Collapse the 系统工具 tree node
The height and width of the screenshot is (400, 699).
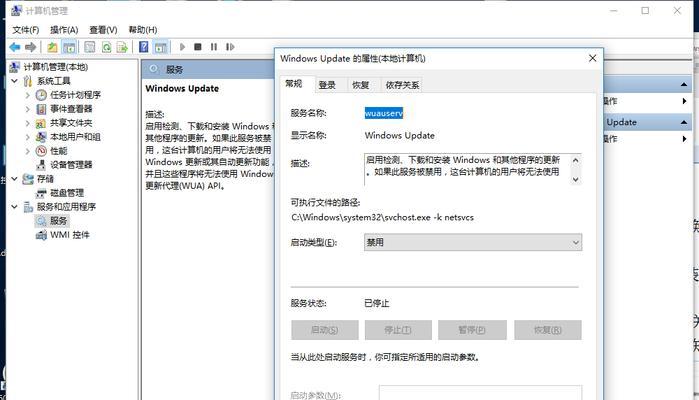[x=15, y=81]
